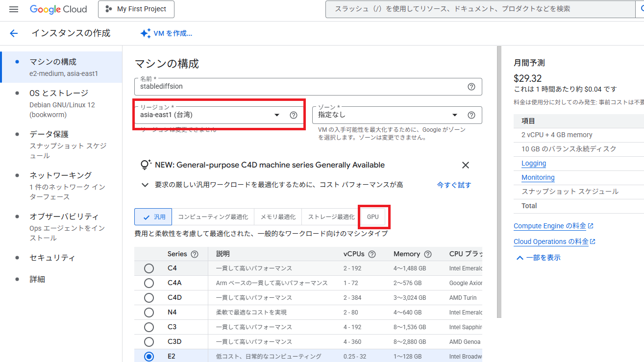
Task: Open the region dropdown showing asia-east1
Action: pos(219,115)
